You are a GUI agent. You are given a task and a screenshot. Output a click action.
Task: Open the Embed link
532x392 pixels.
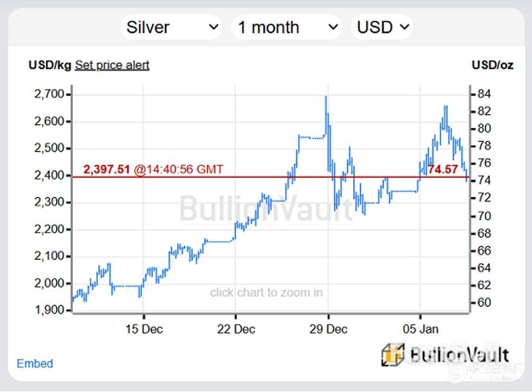[35, 363]
